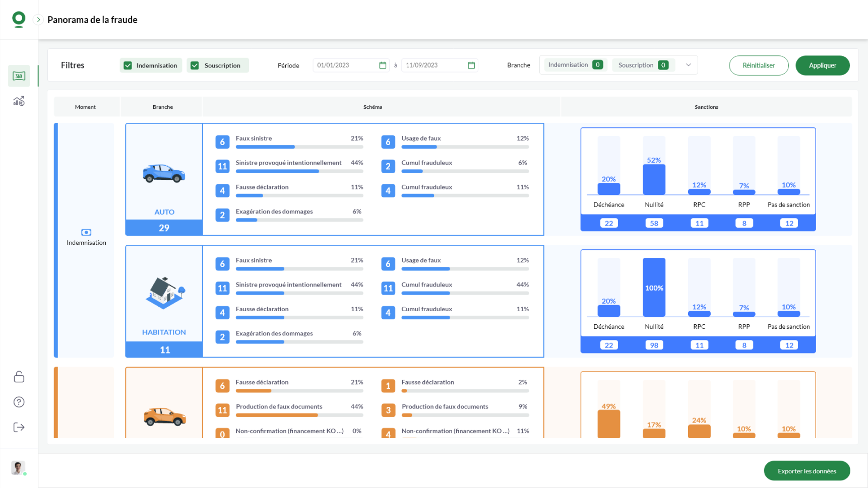Screen dimensions: 868x488
Task: Click the Réinitialiser button
Action: (758, 65)
